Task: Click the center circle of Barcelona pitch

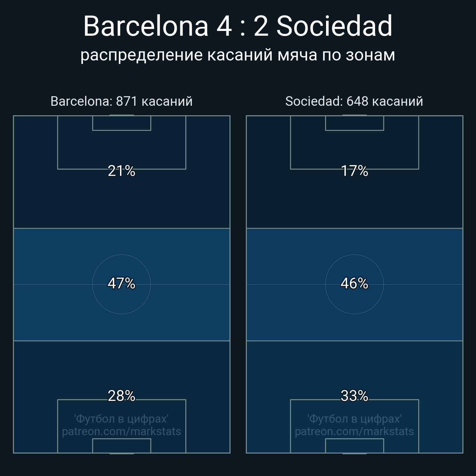Action: coord(122,284)
